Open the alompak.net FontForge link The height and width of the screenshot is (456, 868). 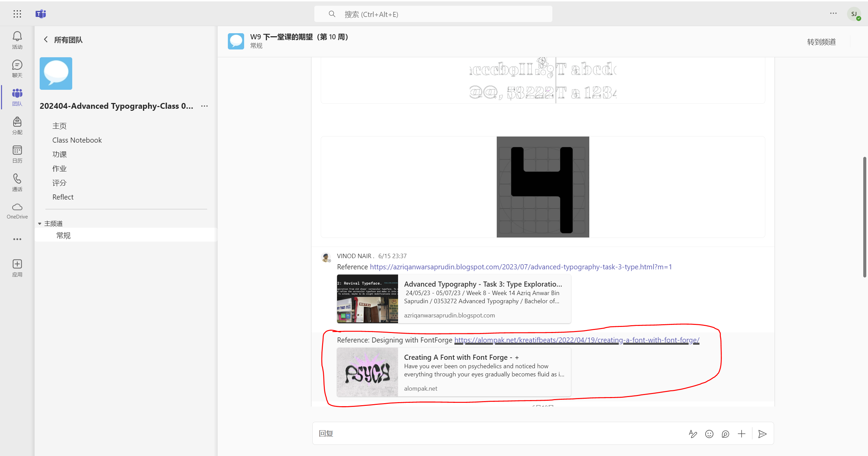[x=577, y=340]
